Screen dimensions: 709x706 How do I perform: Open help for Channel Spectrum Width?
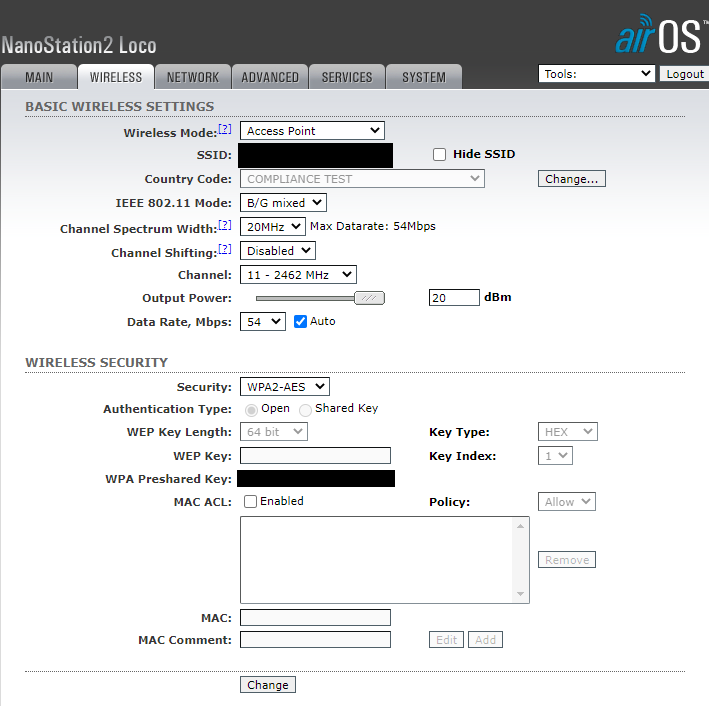click(x=225, y=225)
